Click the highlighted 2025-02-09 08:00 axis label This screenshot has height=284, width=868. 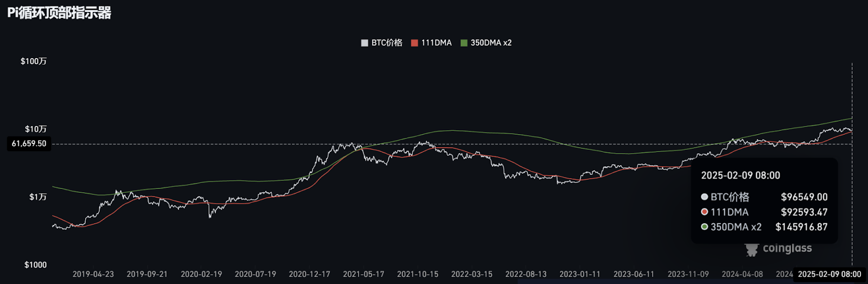[829, 274]
